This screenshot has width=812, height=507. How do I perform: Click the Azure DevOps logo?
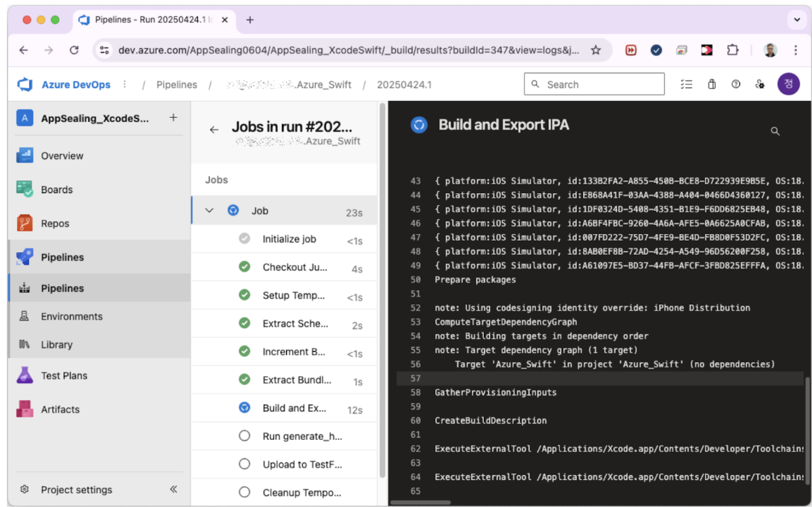click(x=26, y=85)
